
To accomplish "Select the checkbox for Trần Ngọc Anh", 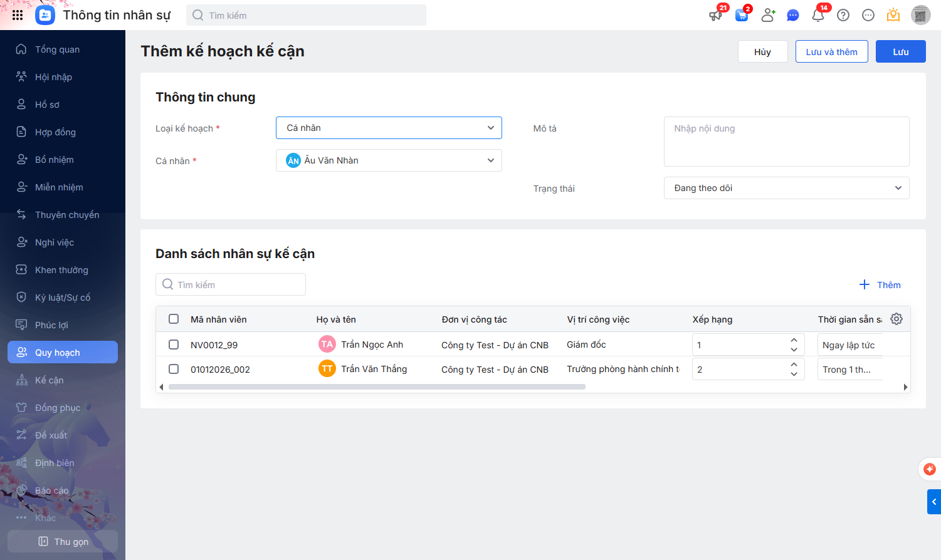I will 174,345.
